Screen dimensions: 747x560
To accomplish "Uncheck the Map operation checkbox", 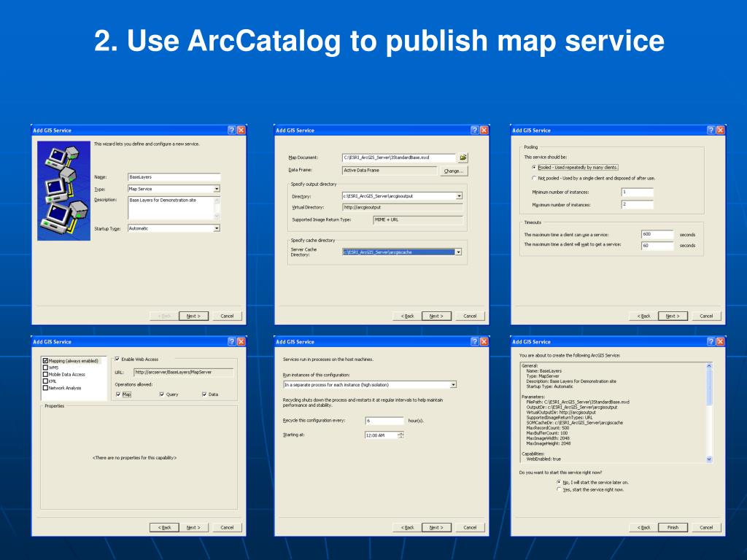I will coord(118,394).
